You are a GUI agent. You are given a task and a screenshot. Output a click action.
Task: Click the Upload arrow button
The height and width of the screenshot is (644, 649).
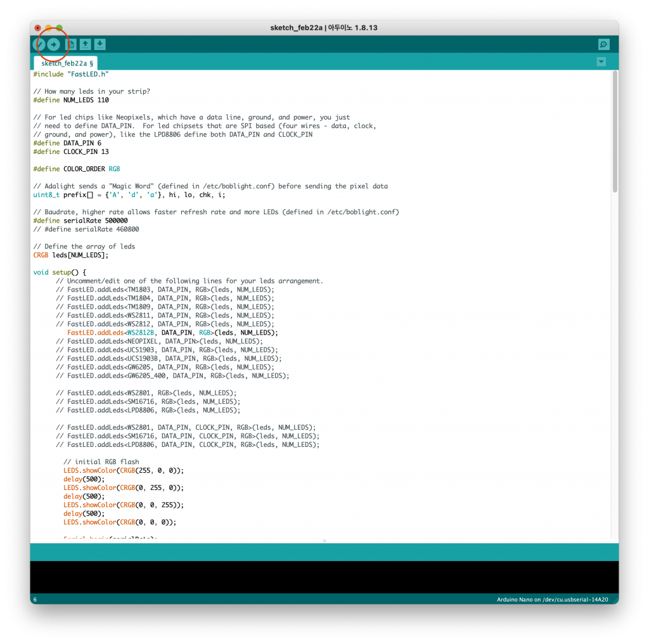(x=53, y=44)
